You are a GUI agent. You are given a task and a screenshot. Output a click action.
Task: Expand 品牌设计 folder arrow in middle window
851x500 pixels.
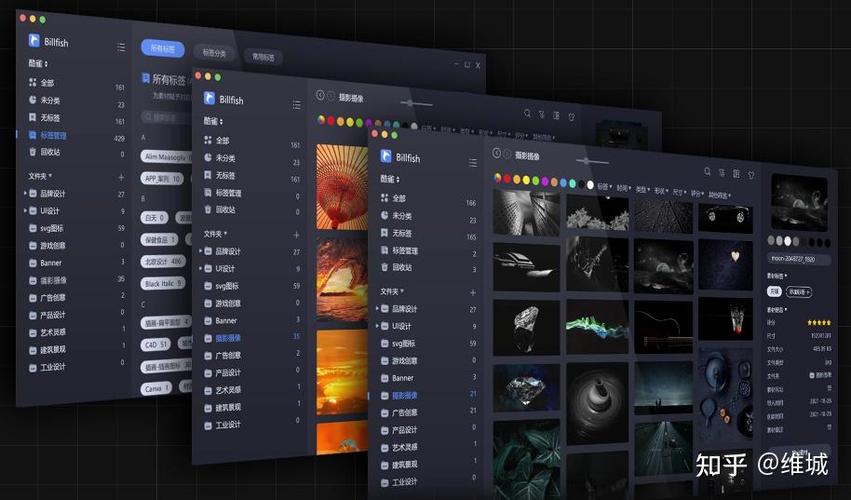(201, 251)
